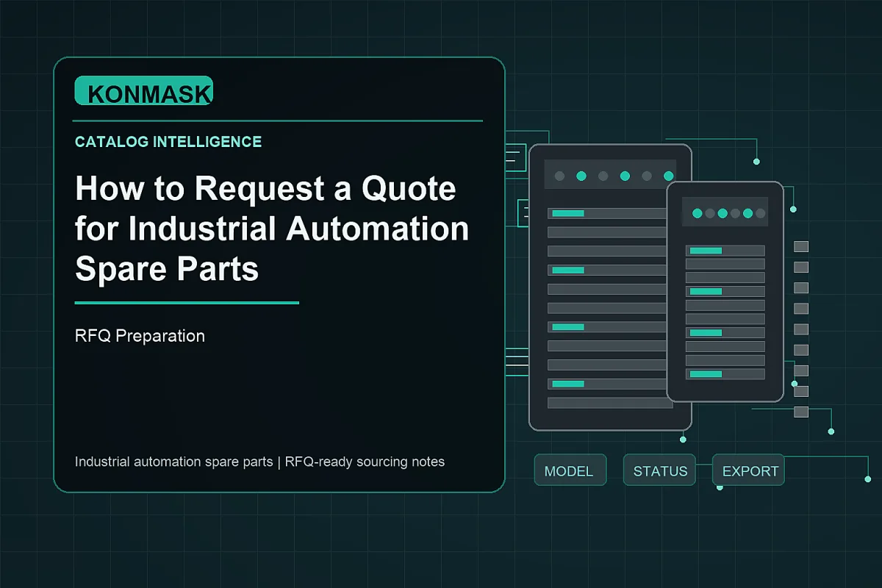The height and width of the screenshot is (588, 882).
Task: Click the first gray dot in the large panel header
Action: pyautogui.click(x=559, y=176)
